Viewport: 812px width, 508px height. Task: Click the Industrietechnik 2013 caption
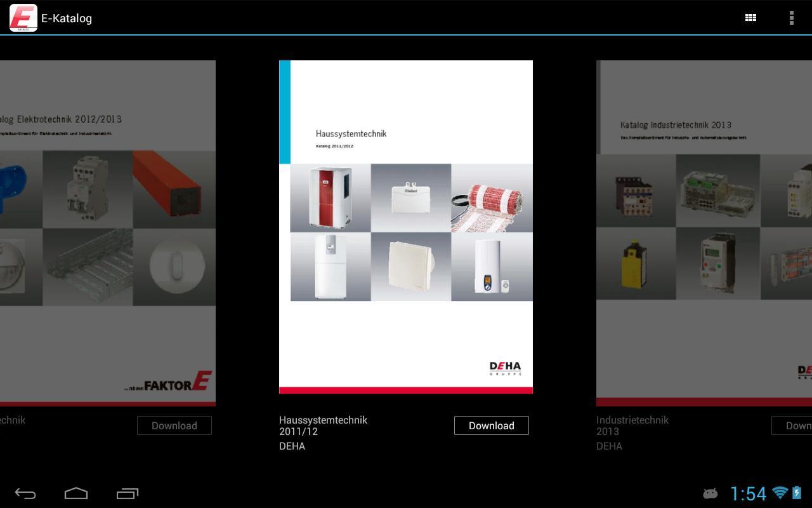(632, 425)
